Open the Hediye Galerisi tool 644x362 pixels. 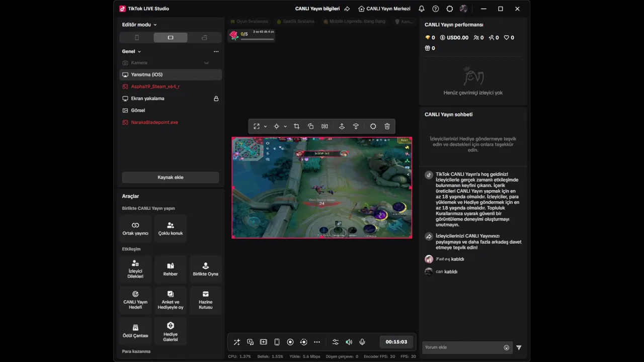pyautogui.click(x=171, y=331)
